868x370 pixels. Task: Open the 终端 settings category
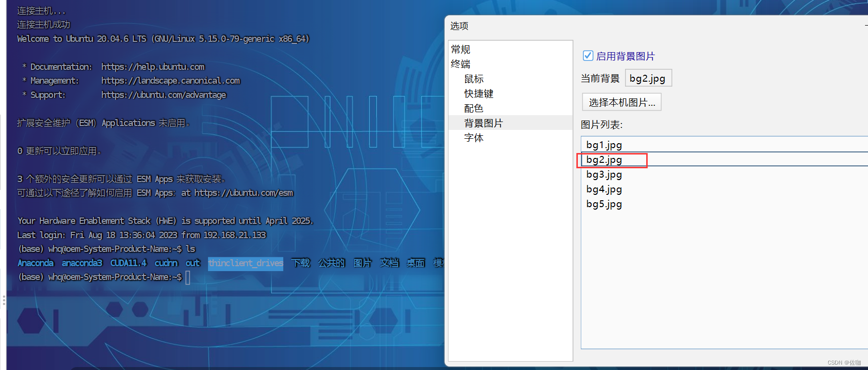click(x=460, y=64)
